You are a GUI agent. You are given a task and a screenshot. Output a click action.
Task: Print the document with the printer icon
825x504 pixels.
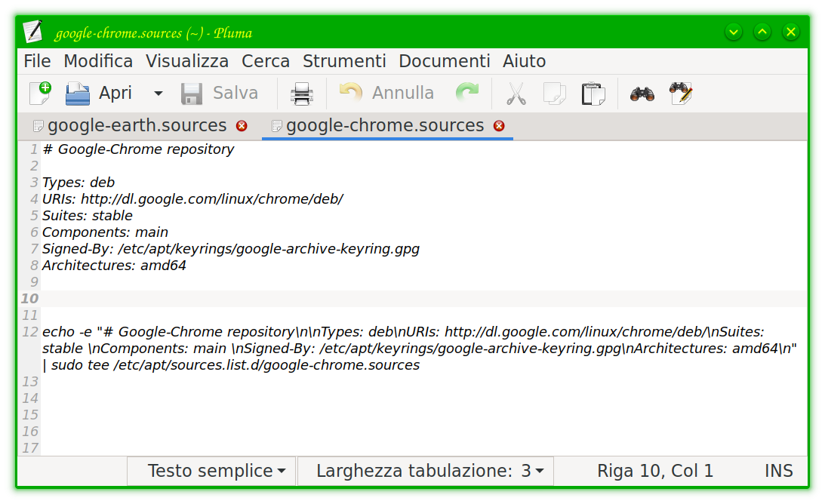301,94
